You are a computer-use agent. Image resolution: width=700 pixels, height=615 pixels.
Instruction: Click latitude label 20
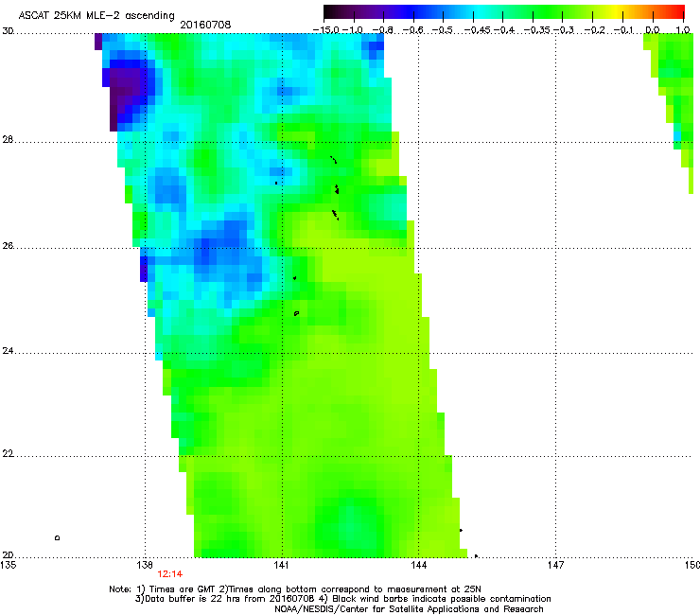(8, 554)
